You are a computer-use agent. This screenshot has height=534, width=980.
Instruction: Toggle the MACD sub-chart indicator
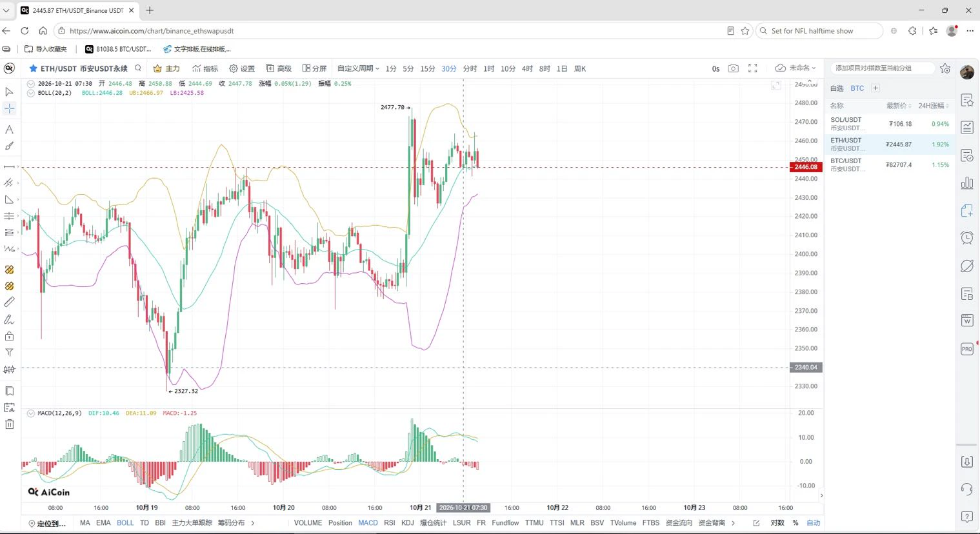[x=368, y=523]
